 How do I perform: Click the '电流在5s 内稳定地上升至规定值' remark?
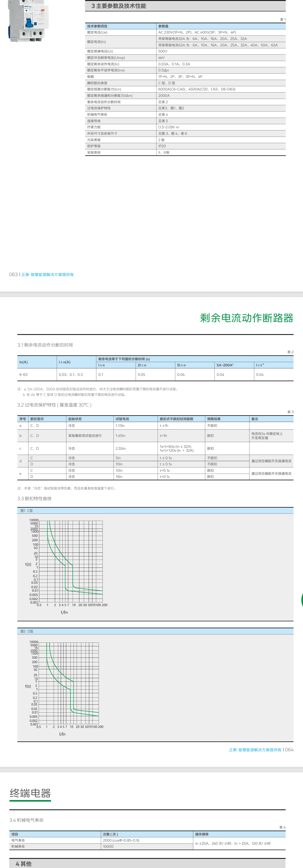click(267, 436)
